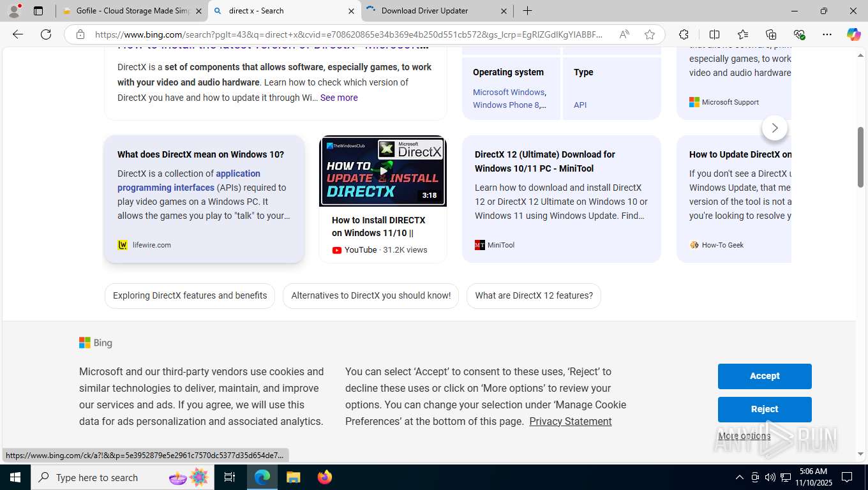Open the Favorites list icon
The image size is (868, 490).
[743, 34]
